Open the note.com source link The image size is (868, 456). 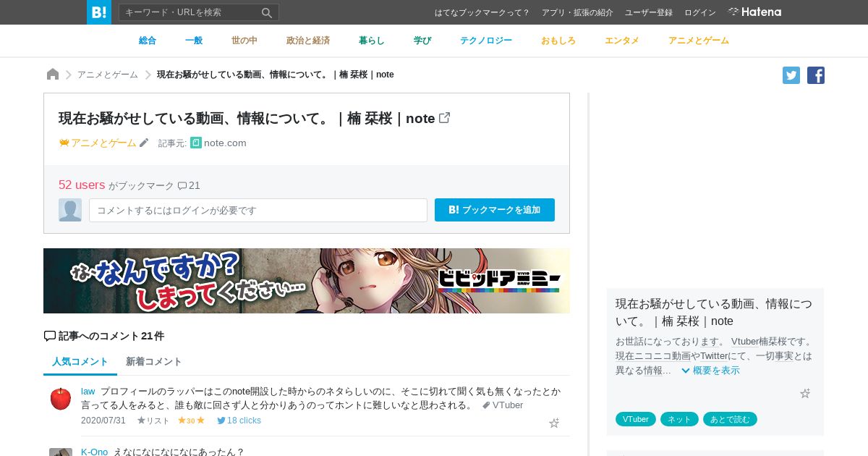tap(218, 143)
